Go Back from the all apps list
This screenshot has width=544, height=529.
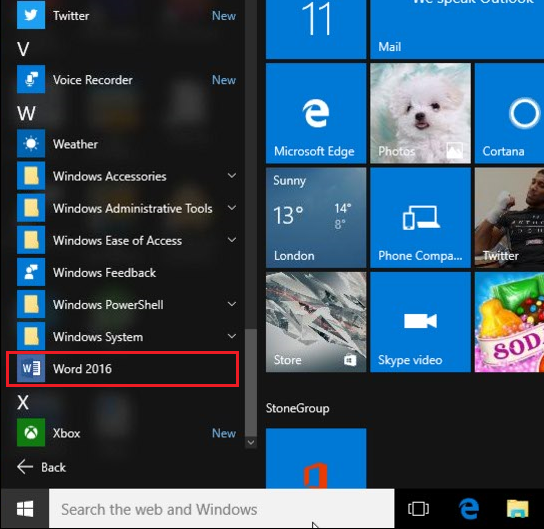pos(41,467)
